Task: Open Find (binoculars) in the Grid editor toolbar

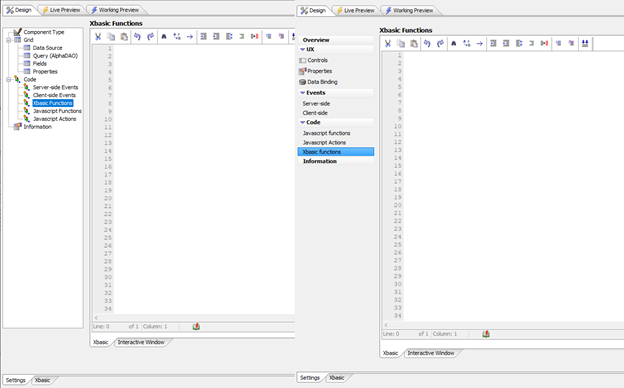Action: pos(164,37)
